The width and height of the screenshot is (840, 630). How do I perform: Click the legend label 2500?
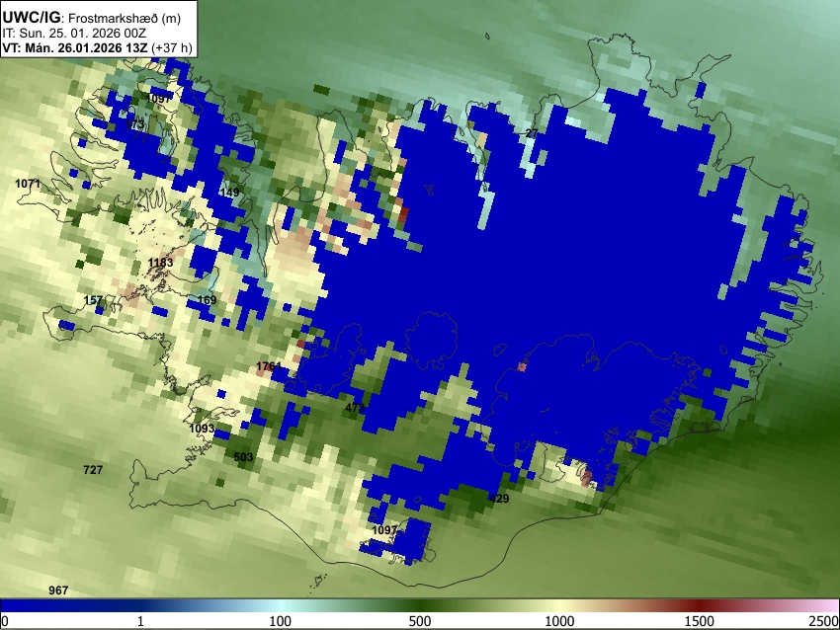824,621
